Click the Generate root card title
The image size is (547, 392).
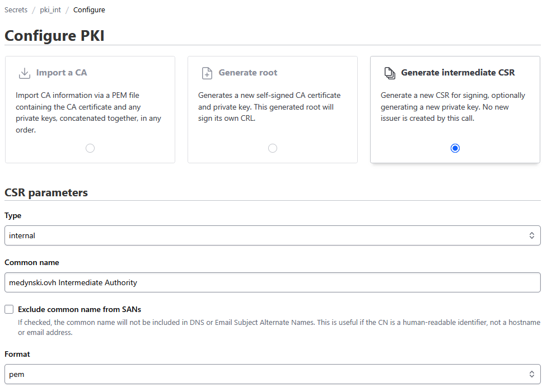tap(248, 73)
